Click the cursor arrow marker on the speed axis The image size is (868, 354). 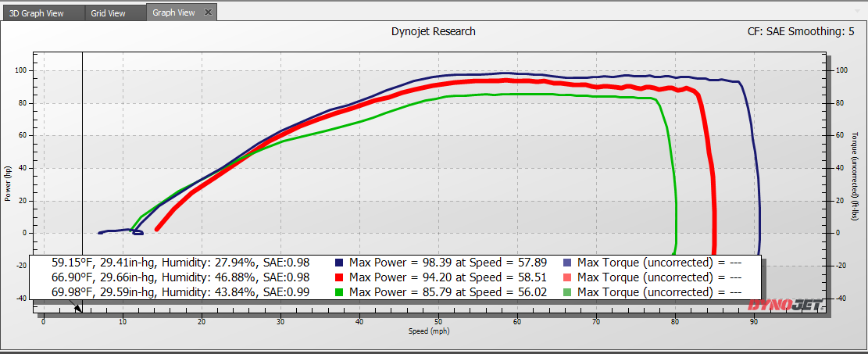pyautogui.click(x=77, y=308)
